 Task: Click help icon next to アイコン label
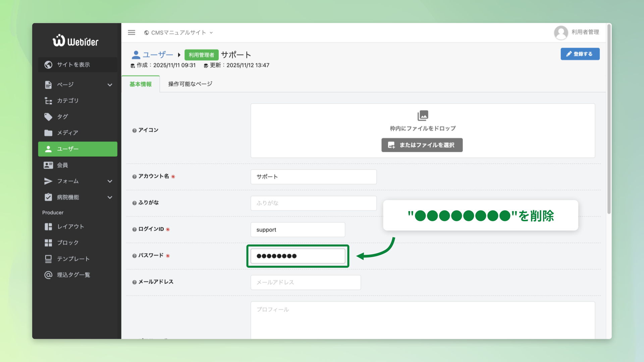point(134,130)
